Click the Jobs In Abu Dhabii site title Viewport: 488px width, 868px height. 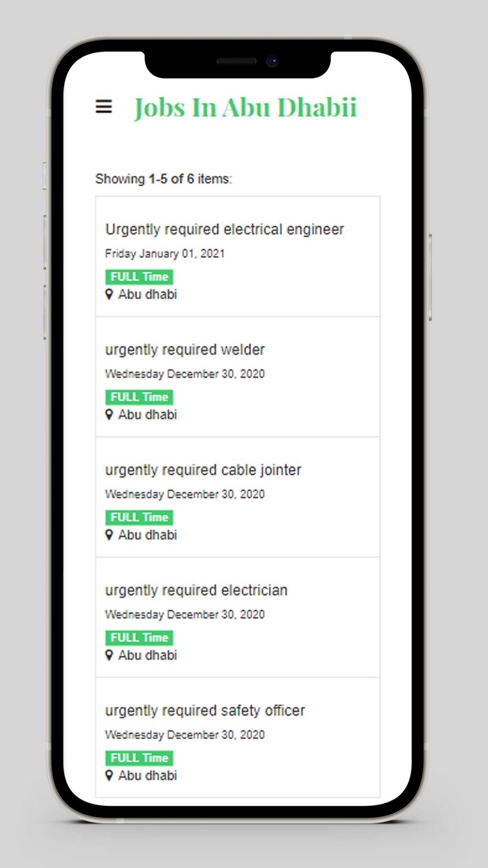tap(245, 107)
